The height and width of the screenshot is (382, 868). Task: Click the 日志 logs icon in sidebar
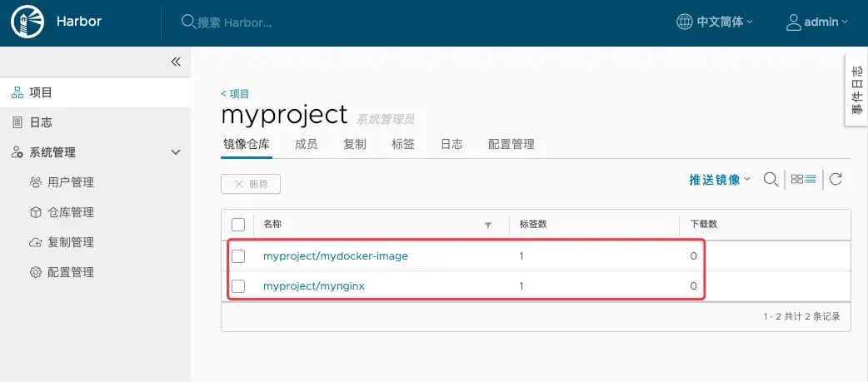pyautogui.click(x=17, y=122)
